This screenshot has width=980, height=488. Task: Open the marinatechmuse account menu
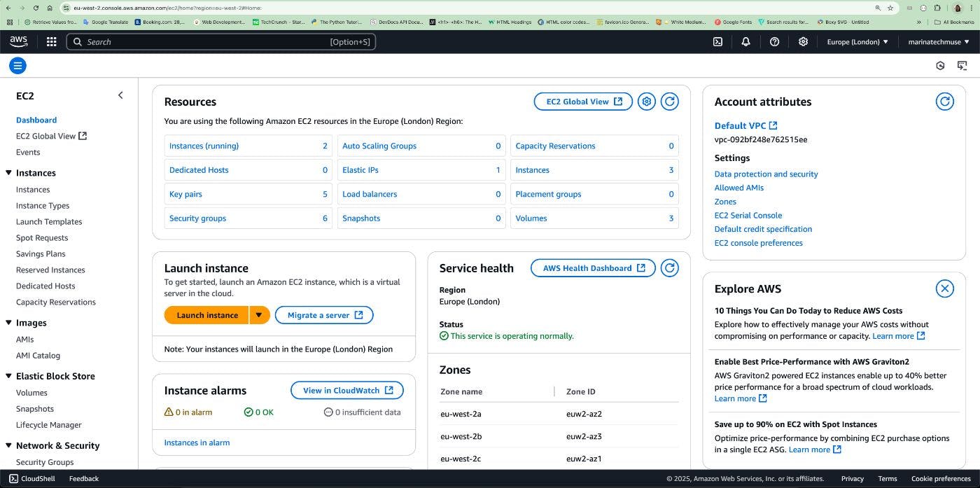click(939, 41)
